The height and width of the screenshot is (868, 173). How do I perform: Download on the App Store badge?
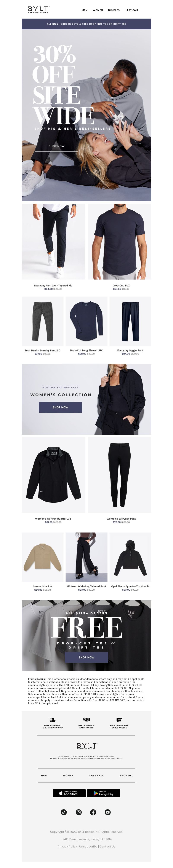click(x=69, y=793)
